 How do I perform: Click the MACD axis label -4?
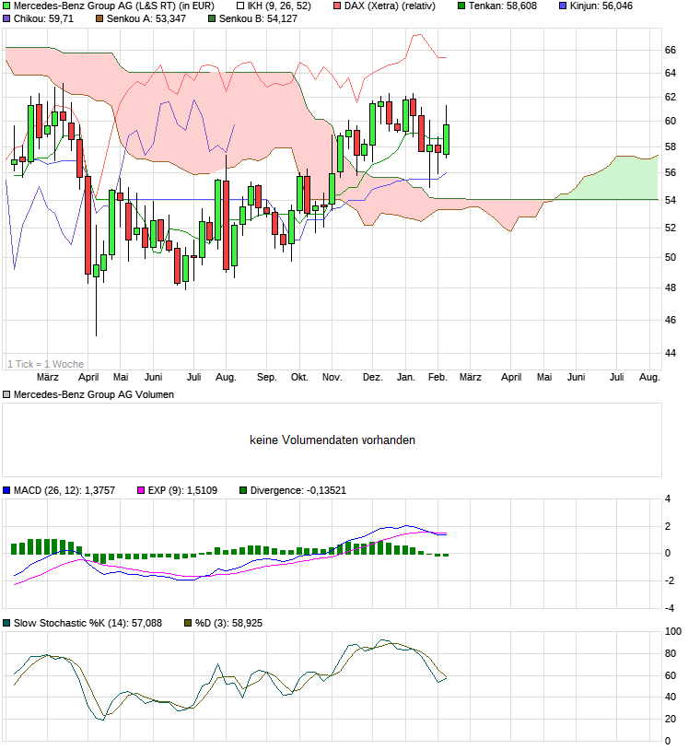click(668, 608)
